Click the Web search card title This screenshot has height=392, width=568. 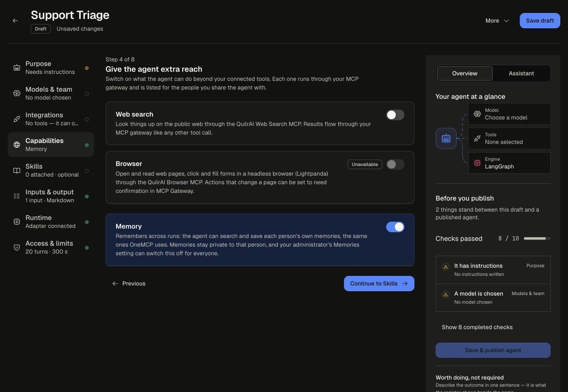(x=134, y=115)
